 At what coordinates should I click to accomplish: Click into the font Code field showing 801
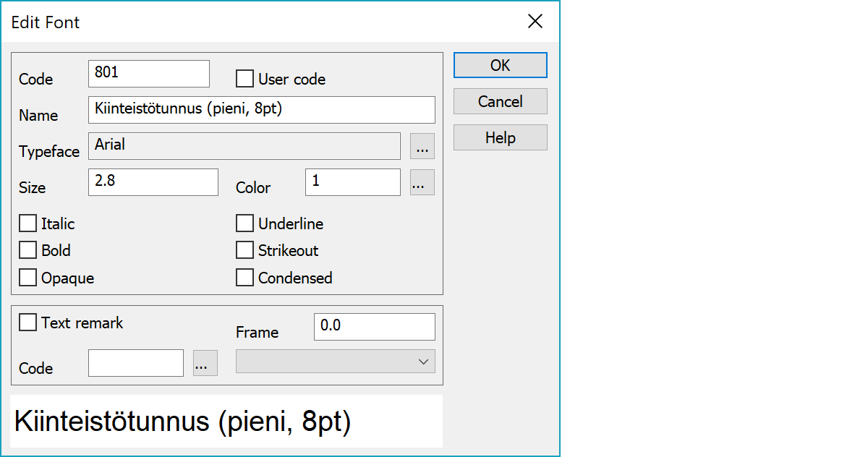(149, 74)
